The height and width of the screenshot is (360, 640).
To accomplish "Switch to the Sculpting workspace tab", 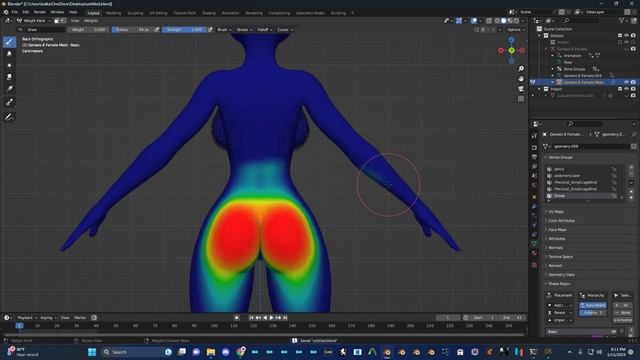I will click(135, 13).
